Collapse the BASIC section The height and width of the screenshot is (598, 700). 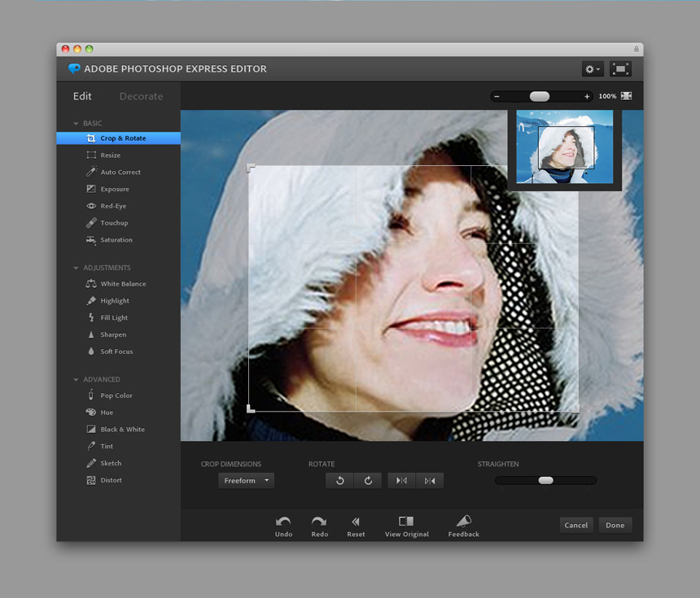pos(76,123)
